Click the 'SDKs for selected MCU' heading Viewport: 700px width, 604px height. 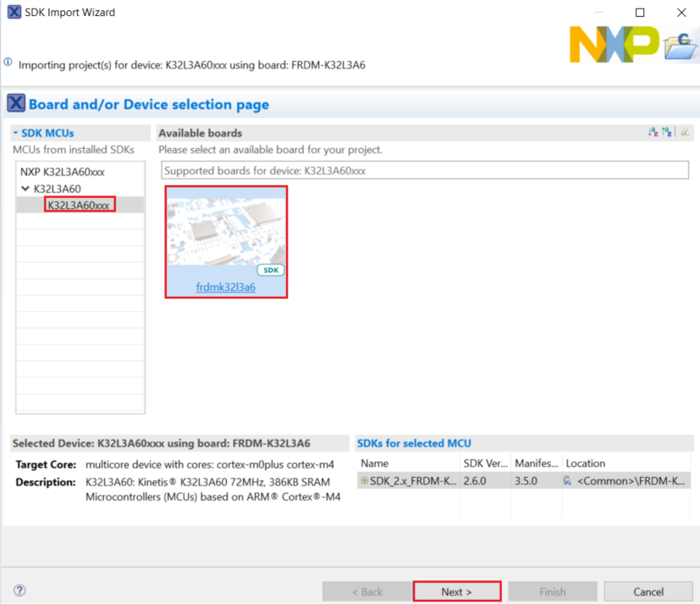(x=414, y=443)
